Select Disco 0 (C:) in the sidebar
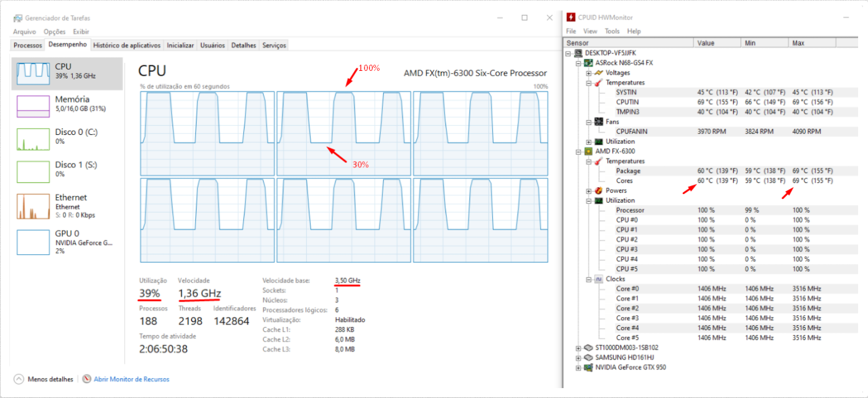 67,139
